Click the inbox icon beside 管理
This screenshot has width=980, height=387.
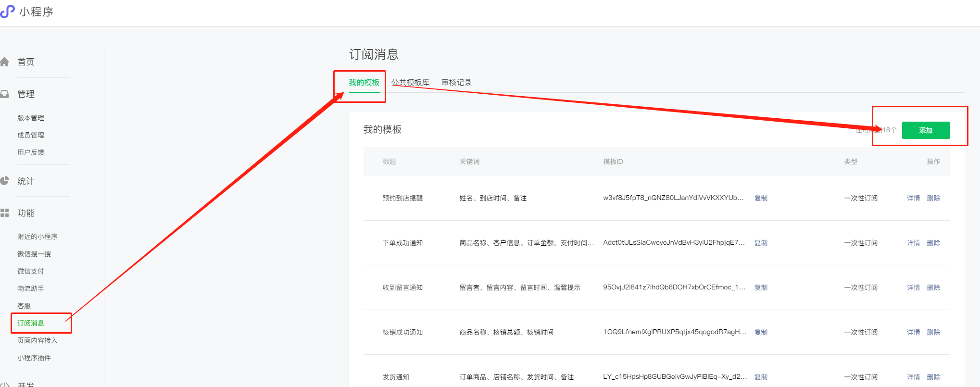pyautogui.click(x=5, y=94)
